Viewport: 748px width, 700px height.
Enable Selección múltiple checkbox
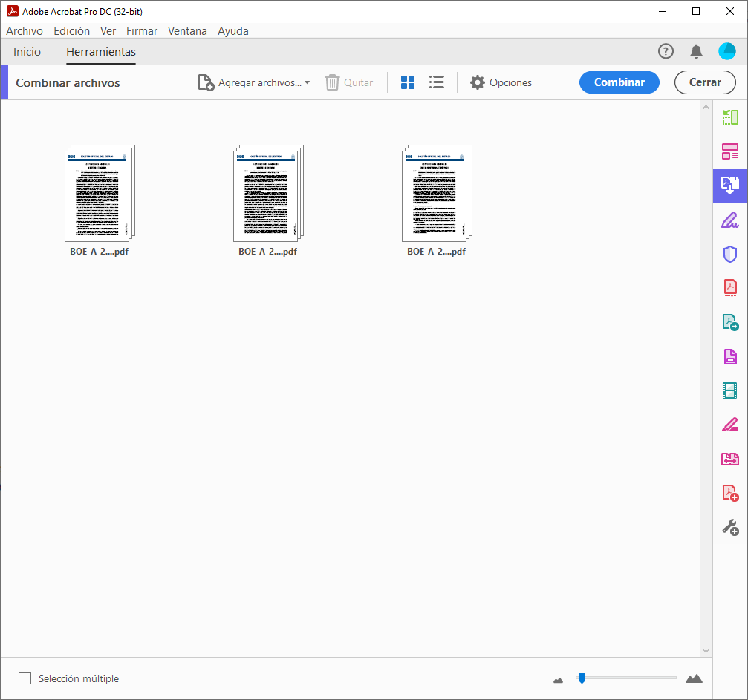(25, 678)
